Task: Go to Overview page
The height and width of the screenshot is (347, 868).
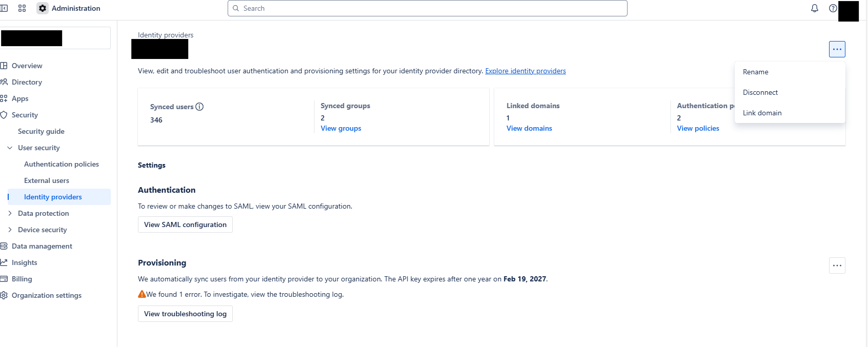Action: (27, 66)
